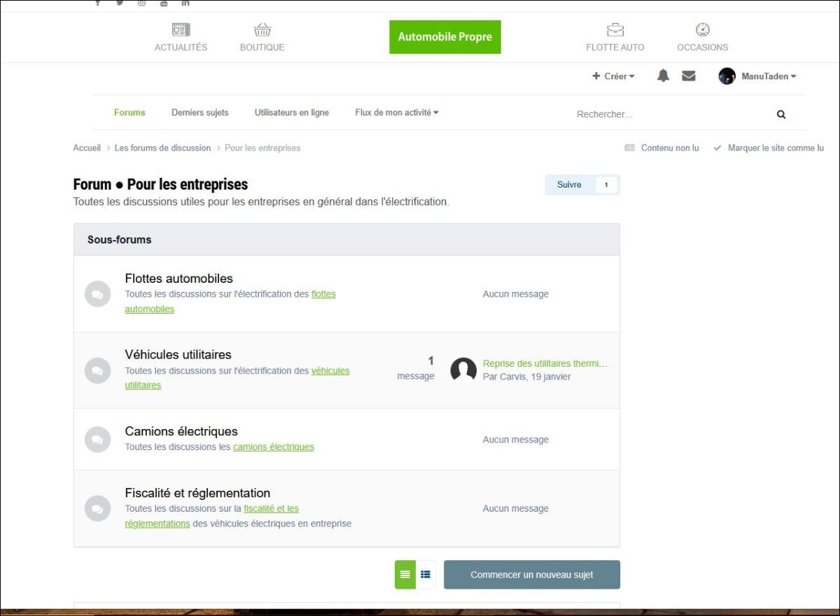The width and height of the screenshot is (840, 616).
Task: Expand the Créer dropdown menu
Action: click(614, 76)
